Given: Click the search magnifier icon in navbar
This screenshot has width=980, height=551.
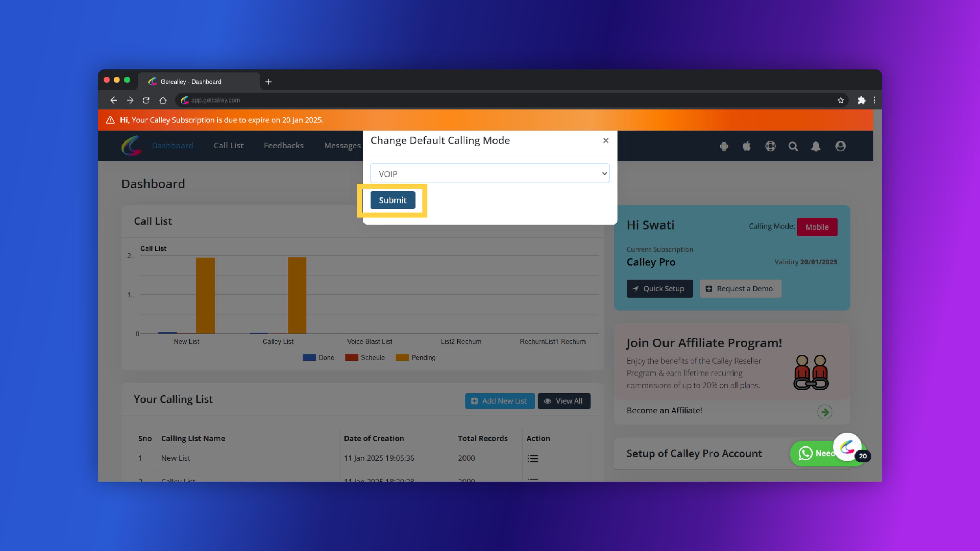Looking at the screenshot, I should (793, 146).
